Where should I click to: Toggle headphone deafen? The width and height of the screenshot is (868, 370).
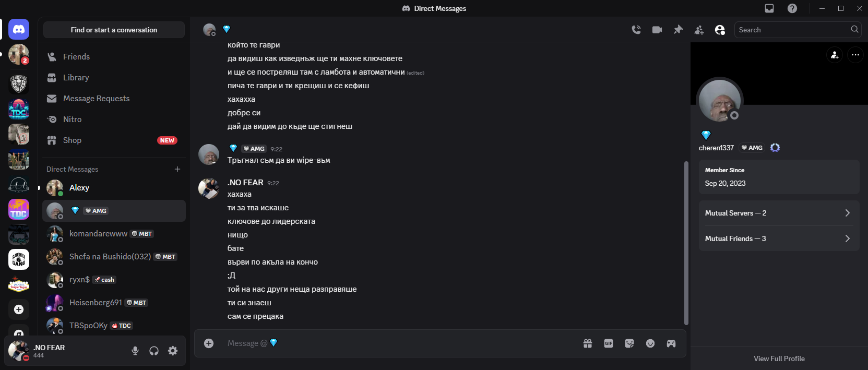click(154, 351)
